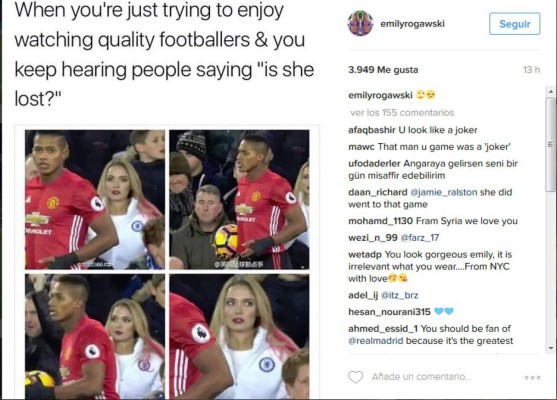
Task: Open the @realmadrid mention link
Action: point(375,341)
